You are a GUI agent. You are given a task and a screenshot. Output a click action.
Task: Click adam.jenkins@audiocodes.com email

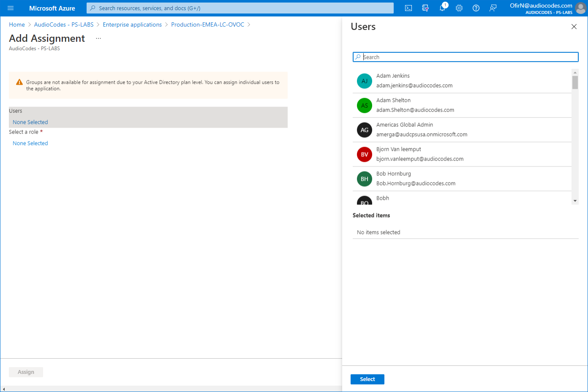coord(414,85)
